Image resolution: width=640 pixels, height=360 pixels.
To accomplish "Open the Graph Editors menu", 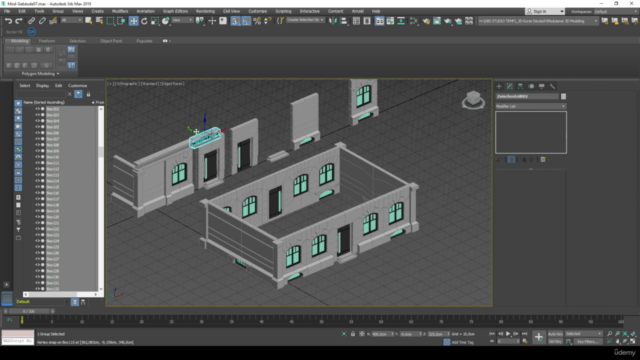I will 176,11.
